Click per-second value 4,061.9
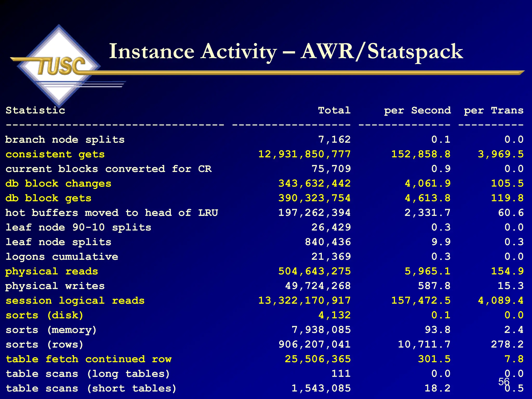 point(428,184)
